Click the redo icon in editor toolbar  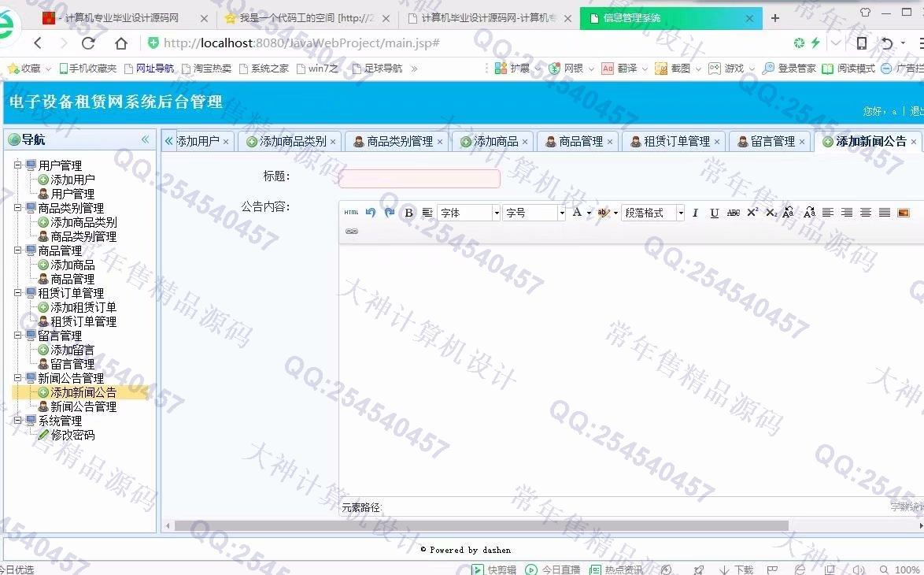coord(389,213)
